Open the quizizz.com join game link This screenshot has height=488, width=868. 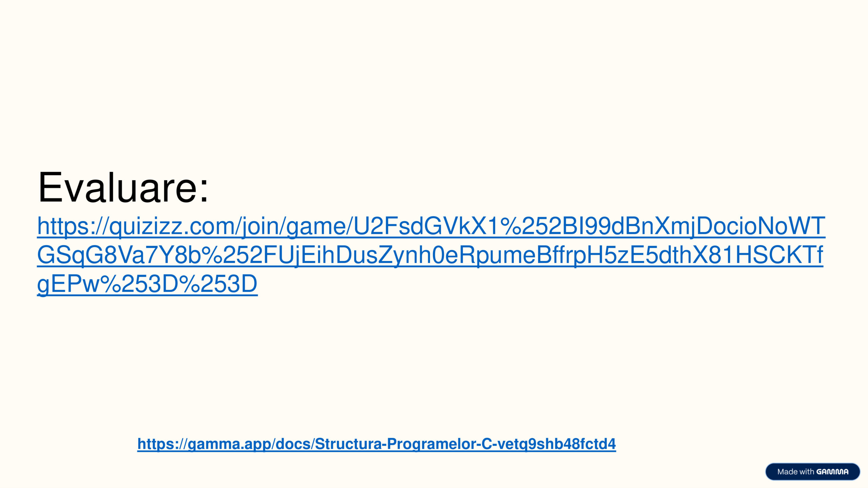[x=431, y=226]
